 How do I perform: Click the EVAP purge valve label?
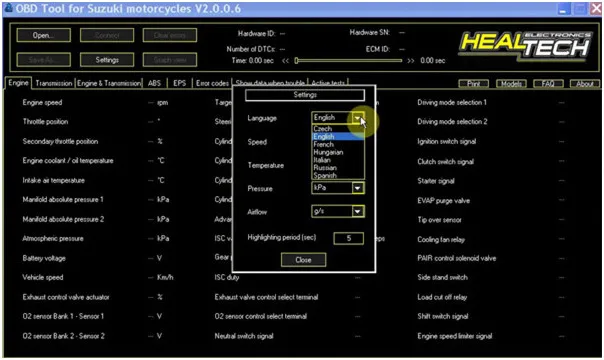pyautogui.click(x=443, y=200)
